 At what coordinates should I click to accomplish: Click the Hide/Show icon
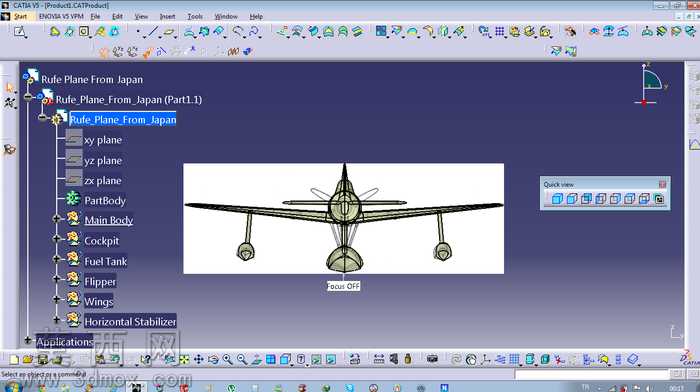click(x=316, y=359)
